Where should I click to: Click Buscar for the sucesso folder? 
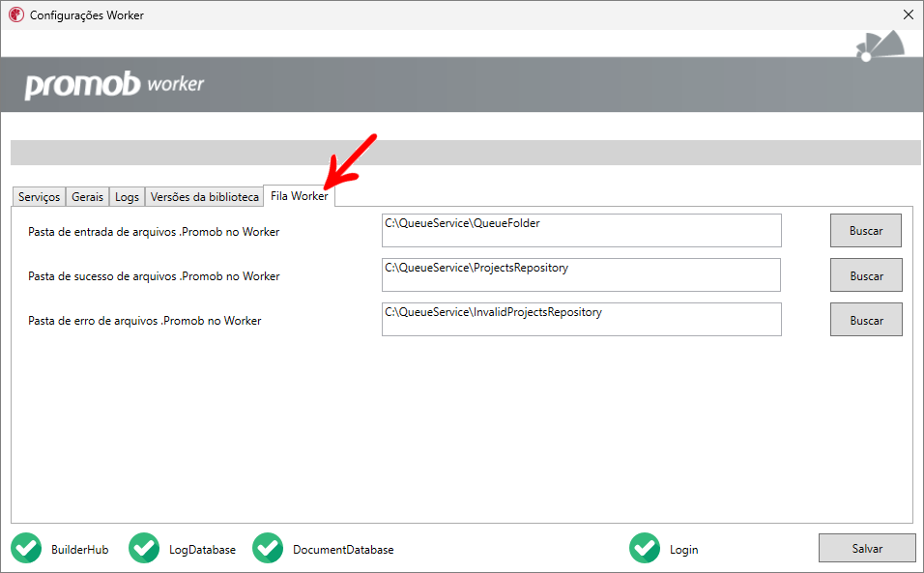[866, 275]
